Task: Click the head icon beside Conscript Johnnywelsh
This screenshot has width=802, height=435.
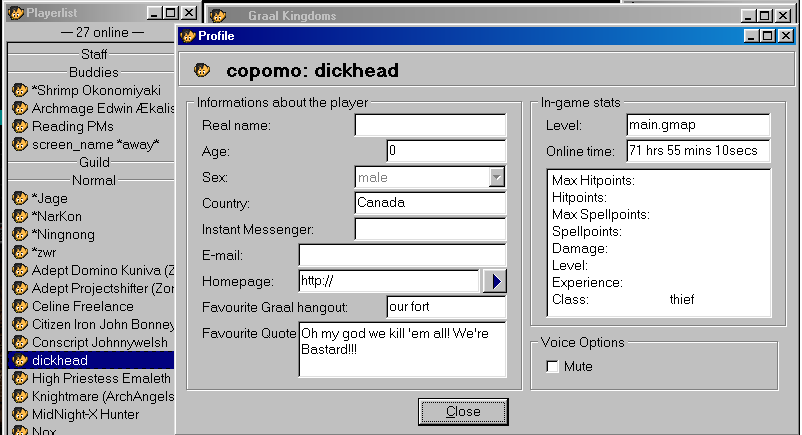Action: pos(19,342)
